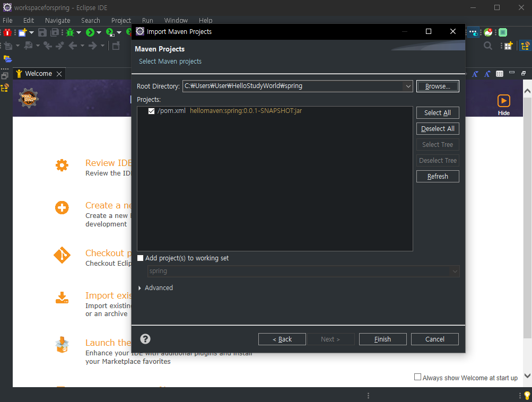Open the Root Directory dropdown
The image size is (532, 402).
click(x=408, y=86)
